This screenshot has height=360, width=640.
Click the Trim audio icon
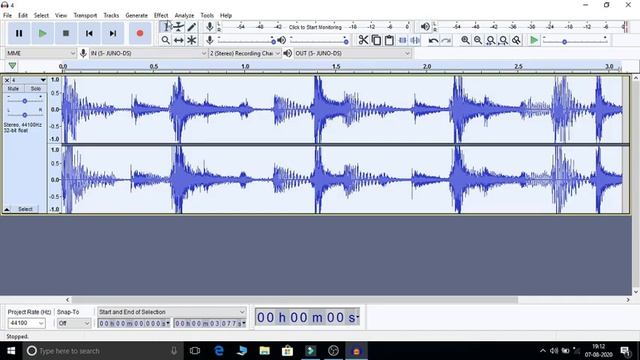tap(402, 40)
